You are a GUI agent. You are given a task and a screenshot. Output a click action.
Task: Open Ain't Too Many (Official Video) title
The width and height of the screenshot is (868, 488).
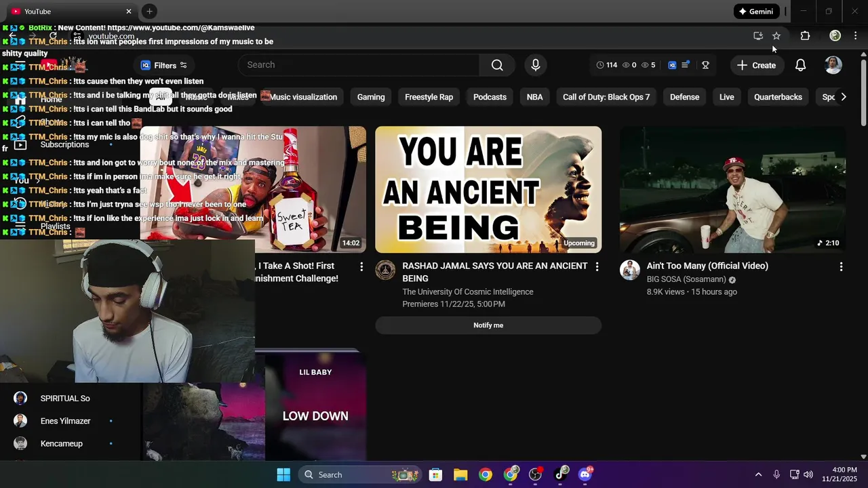(x=707, y=266)
